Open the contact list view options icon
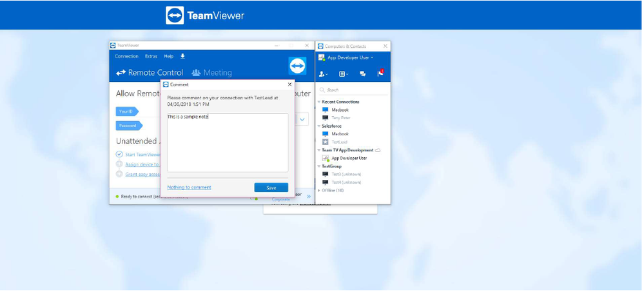This screenshot has width=644, height=292. coord(344,74)
